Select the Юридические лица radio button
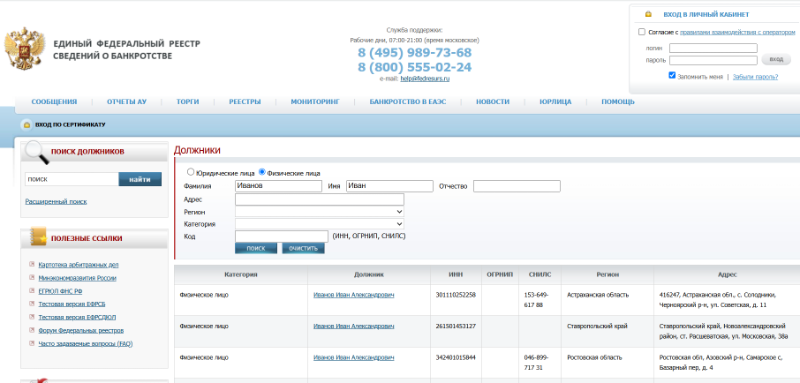The width and height of the screenshot is (800, 383). (x=191, y=172)
